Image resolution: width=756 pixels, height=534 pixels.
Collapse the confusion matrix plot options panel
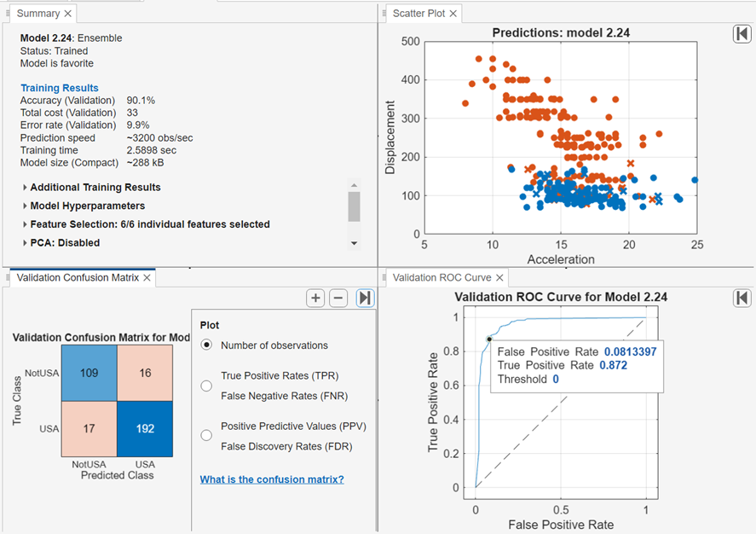coord(365,298)
